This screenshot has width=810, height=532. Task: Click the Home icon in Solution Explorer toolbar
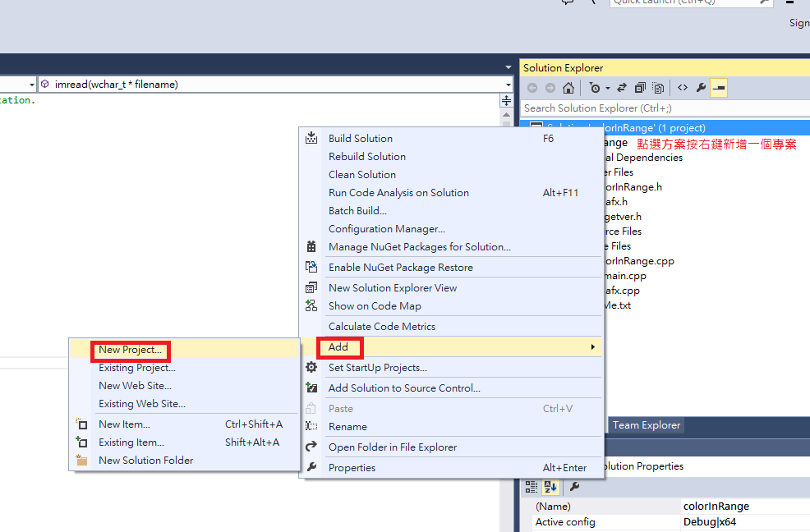[568, 89]
